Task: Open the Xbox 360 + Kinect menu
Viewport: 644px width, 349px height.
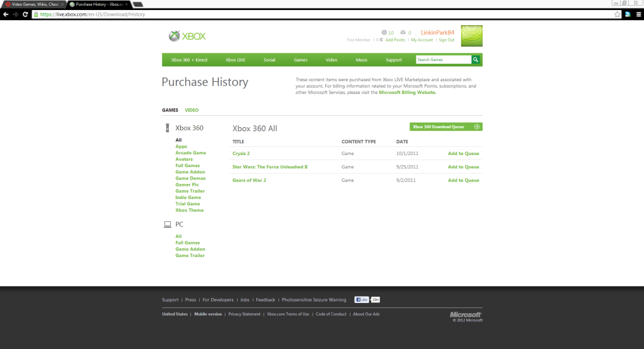Action: (x=189, y=60)
